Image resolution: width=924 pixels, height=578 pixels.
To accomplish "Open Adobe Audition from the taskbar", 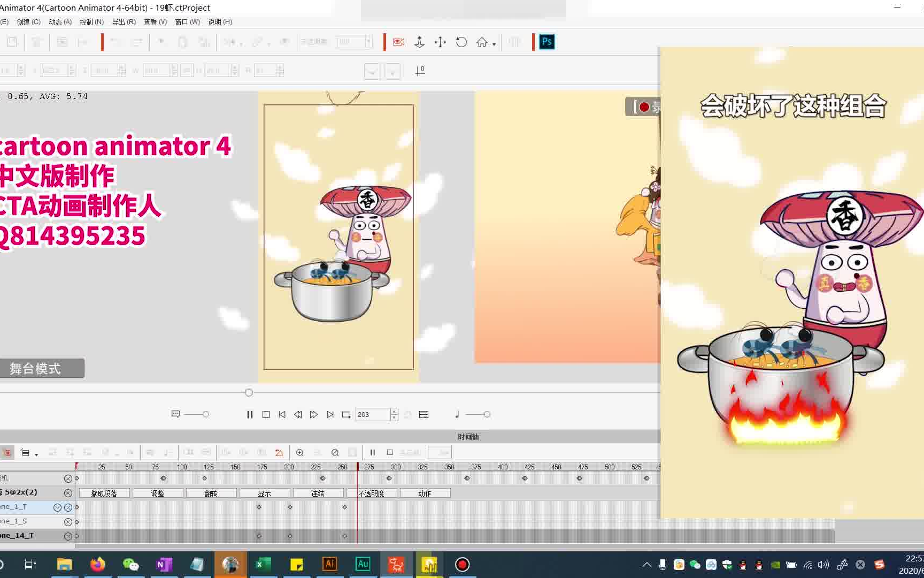I will 363,564.
